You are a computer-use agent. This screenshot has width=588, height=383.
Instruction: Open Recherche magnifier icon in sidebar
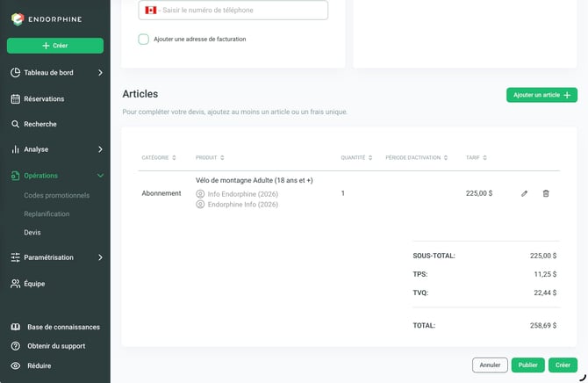coord(16,124)
